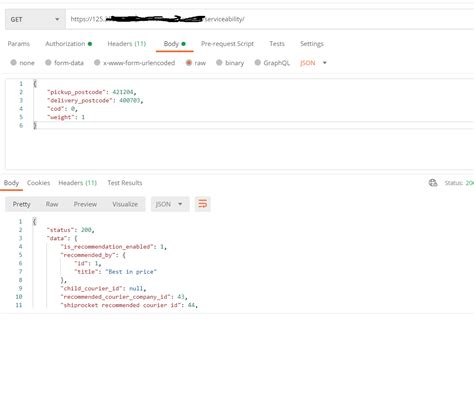Switch response view to Raw

tap(52, 204)
